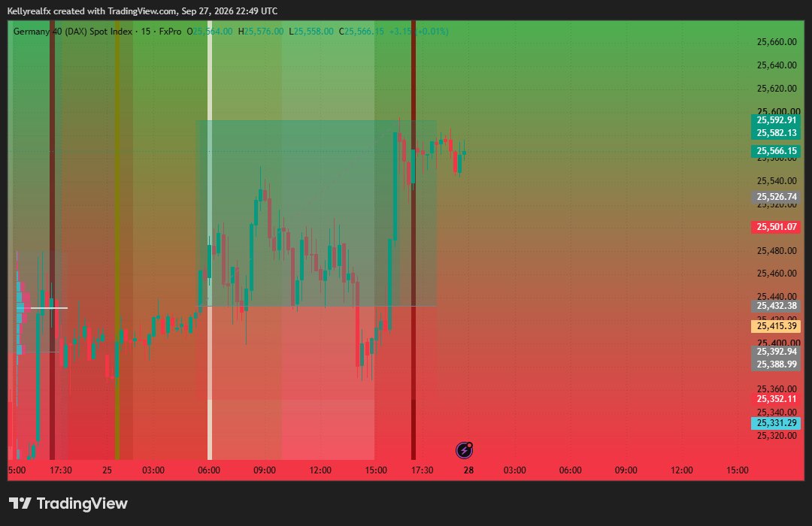This screenshot has width=812, height=526.
Task: Click the 25,460.00 axis price
Action: click(776, 274)
